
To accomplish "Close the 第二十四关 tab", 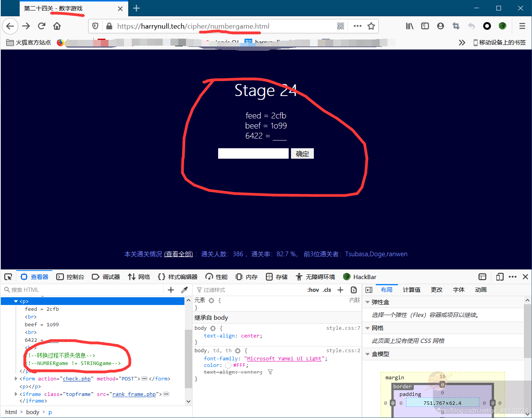I will point(120,9).
